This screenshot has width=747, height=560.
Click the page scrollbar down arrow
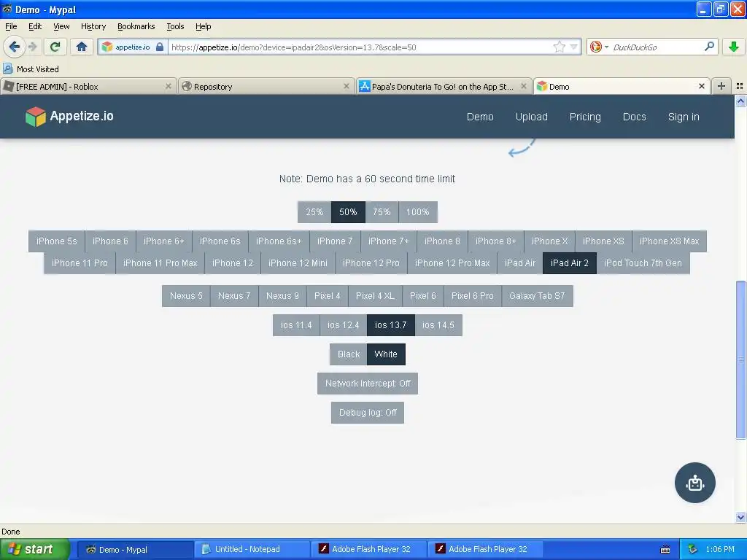pyautogui.click(x=740, y=517)
